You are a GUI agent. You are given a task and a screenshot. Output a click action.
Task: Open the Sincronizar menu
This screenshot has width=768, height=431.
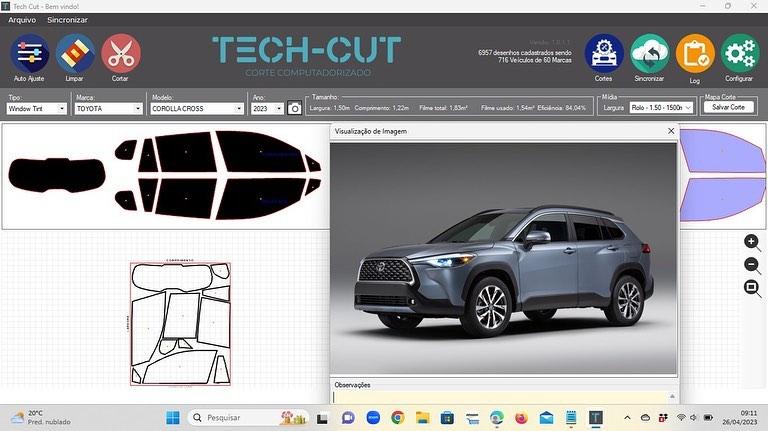click(67, 20)
